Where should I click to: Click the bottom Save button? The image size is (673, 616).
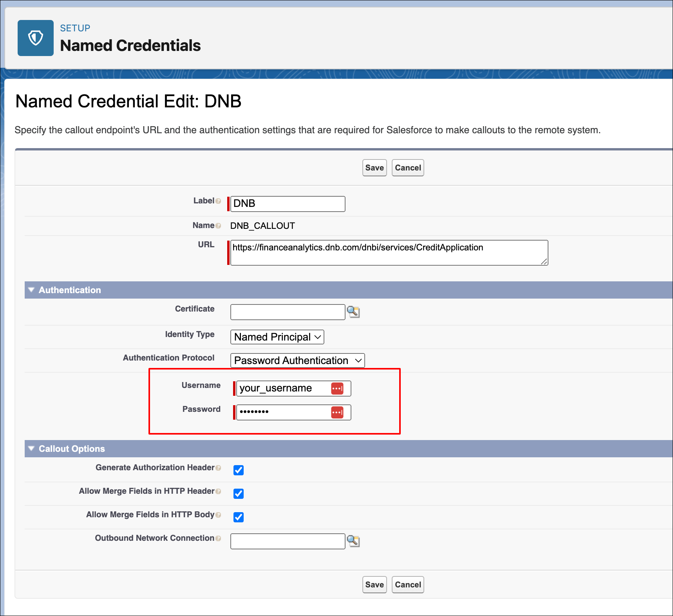[x=374, y=585]
